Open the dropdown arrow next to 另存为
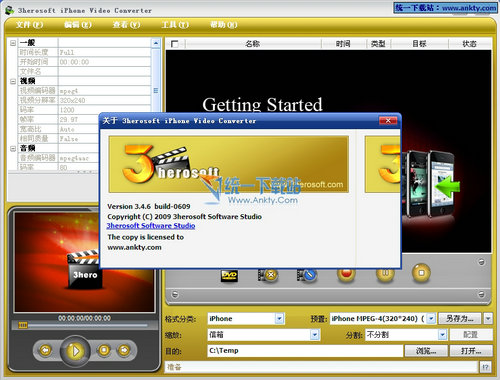The height and width of the screenshot is (380, 500). 488,318
